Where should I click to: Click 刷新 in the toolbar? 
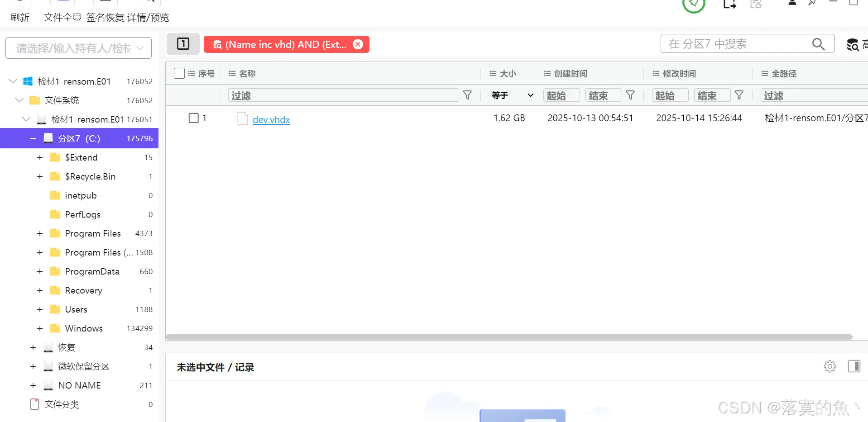20,17
